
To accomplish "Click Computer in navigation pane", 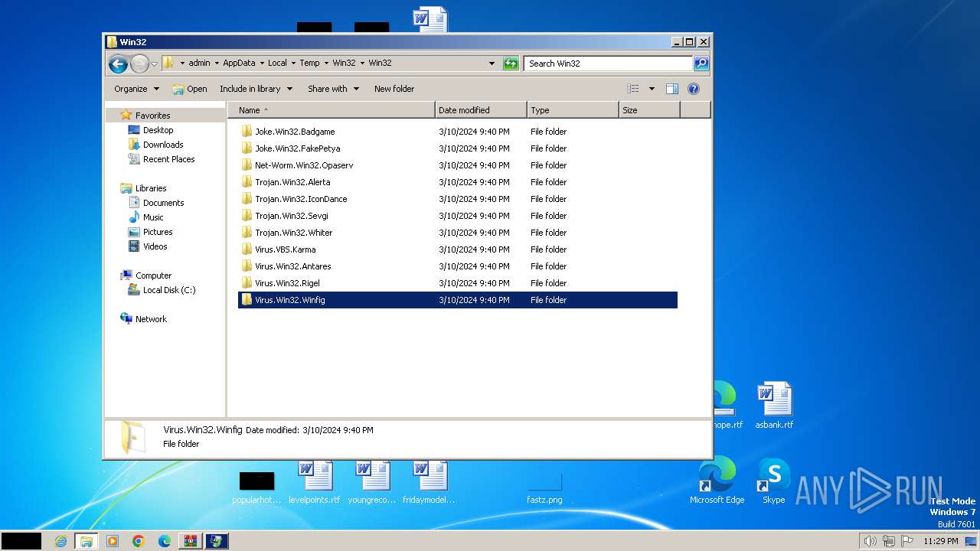I will 153,275.
